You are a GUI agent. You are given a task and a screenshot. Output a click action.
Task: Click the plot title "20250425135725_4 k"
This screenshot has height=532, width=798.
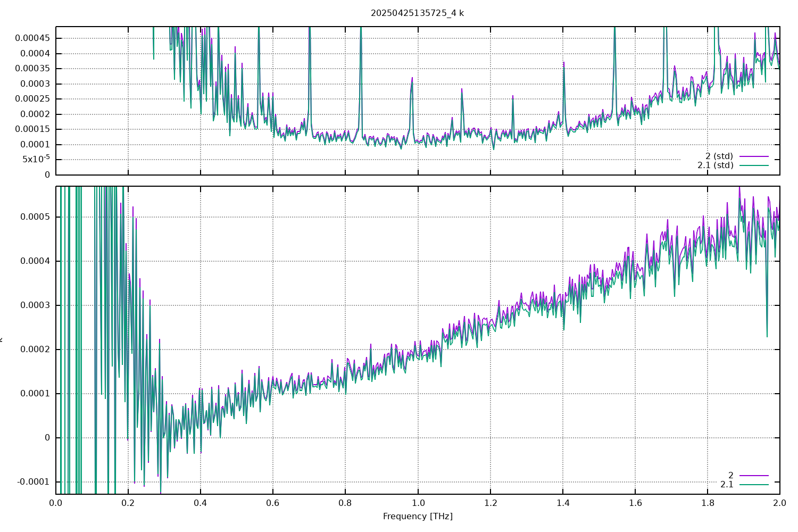417,13
